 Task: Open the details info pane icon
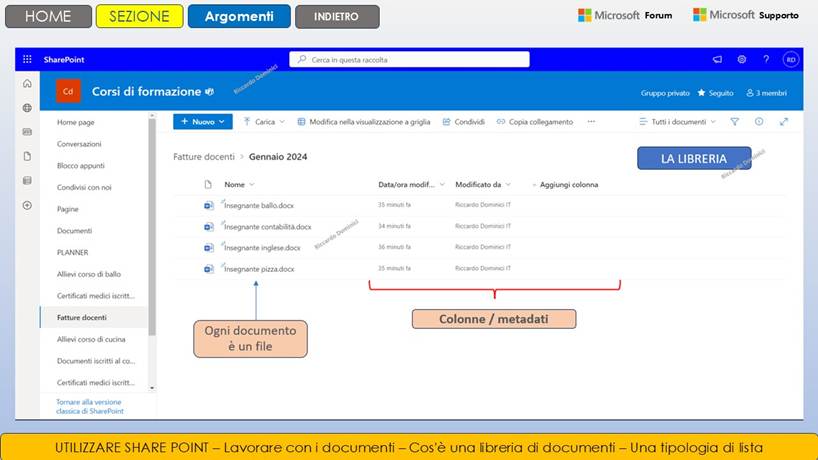click(x=759, y=122)
